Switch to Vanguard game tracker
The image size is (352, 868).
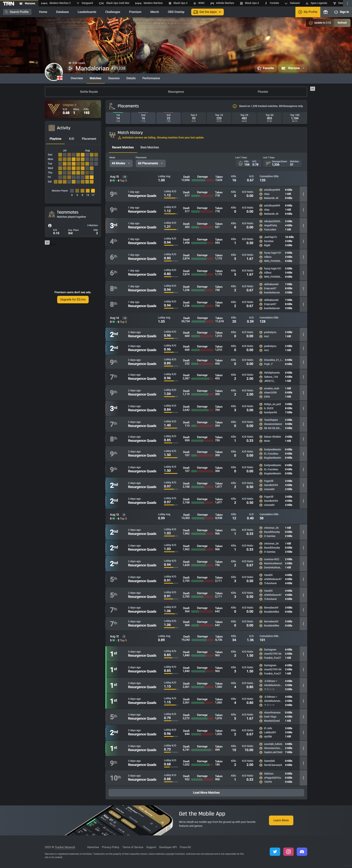pos(85,3)
